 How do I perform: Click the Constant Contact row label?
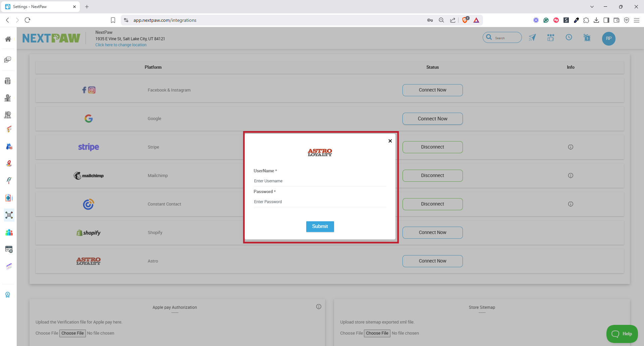(x=164, y=204)
